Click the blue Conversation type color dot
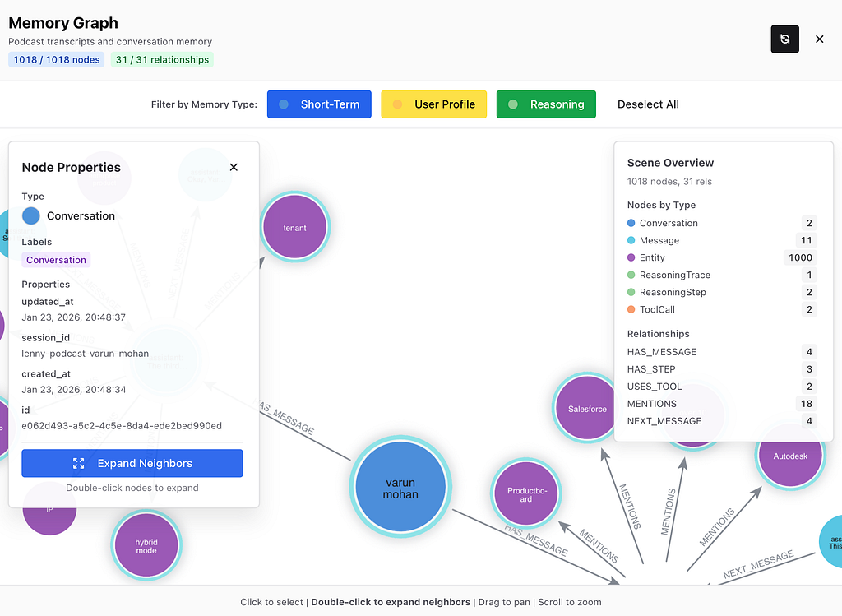842x616 pixels. 30,215
